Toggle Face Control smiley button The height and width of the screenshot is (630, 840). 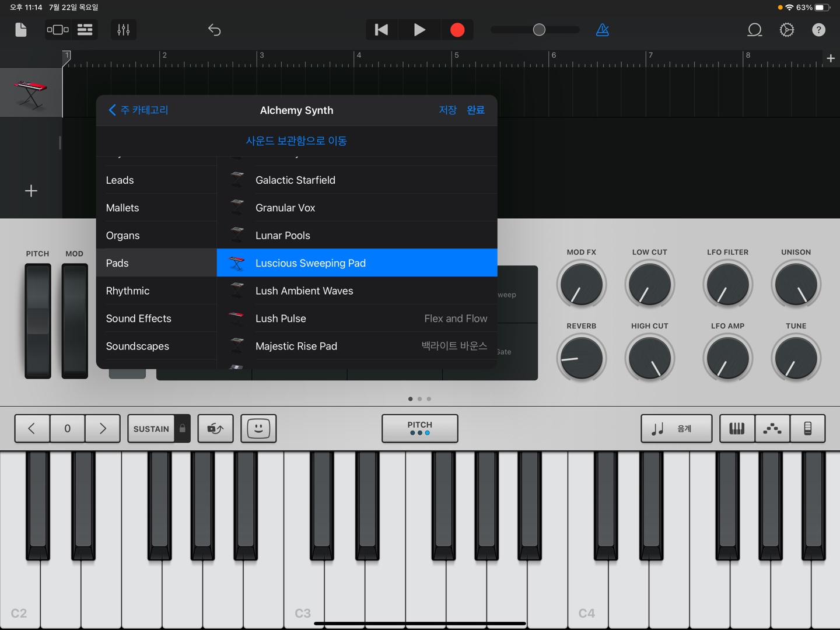tap(258, 429)
